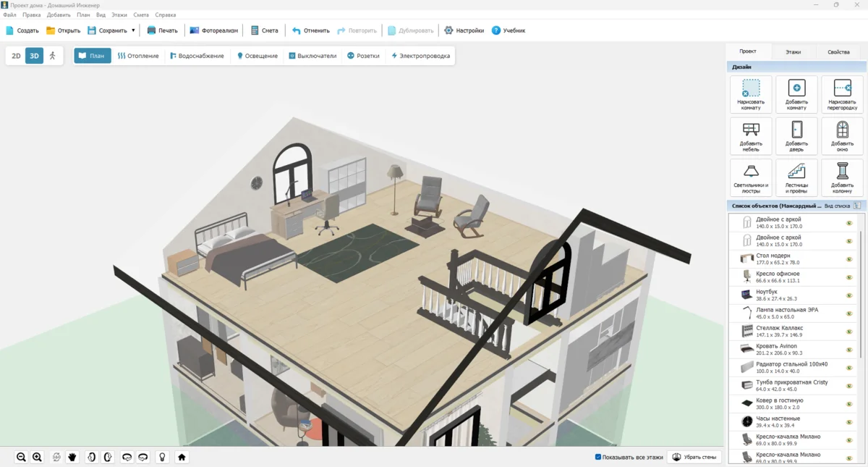Image resolution: width=868 pixels, height=467 pixels.
Task: Hide Радиатор стальной 100x40
Action: coord(849,368)
